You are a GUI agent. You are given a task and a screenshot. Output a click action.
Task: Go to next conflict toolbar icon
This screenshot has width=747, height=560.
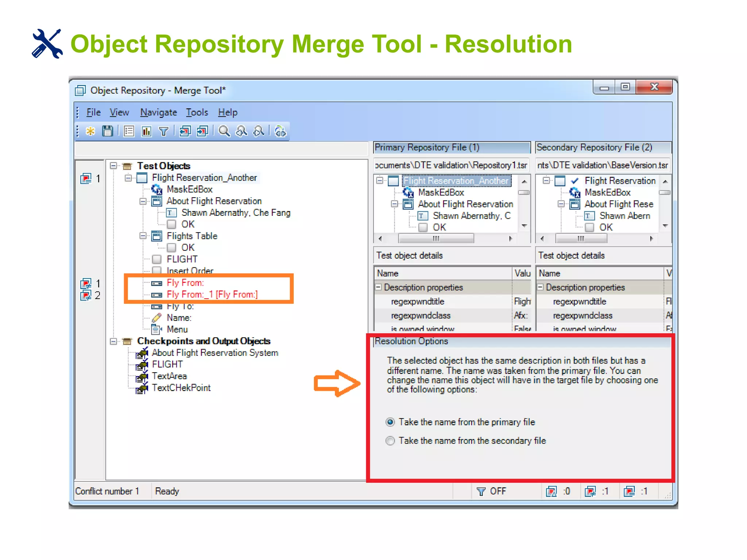202,131
